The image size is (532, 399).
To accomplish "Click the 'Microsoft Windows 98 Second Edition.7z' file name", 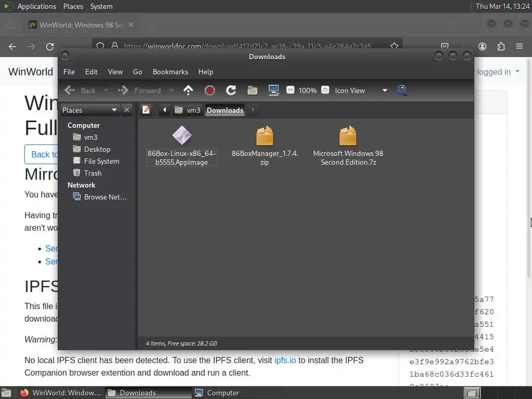I will pyautogui.click(x=349, y=158).
